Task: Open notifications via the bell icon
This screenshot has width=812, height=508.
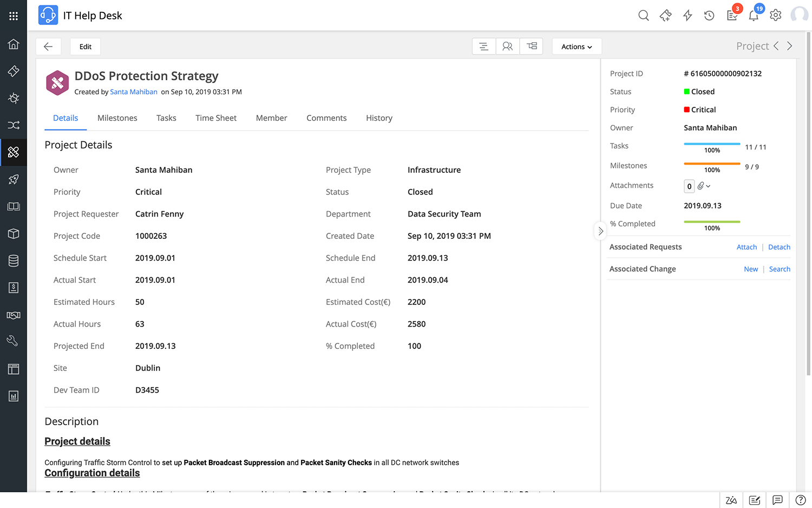Action: coord(754,15)
